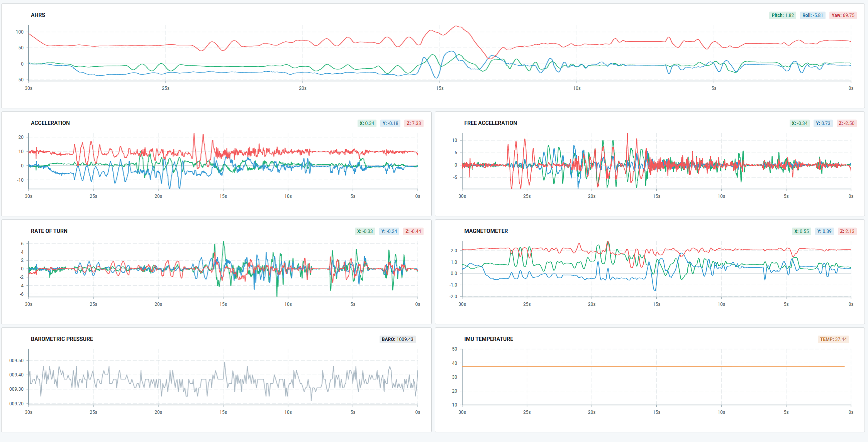Viewport: 868px width, 442px height.
Task: Toggle the AHRS Pitch legend badge
Action: click(x=782, y=15)
